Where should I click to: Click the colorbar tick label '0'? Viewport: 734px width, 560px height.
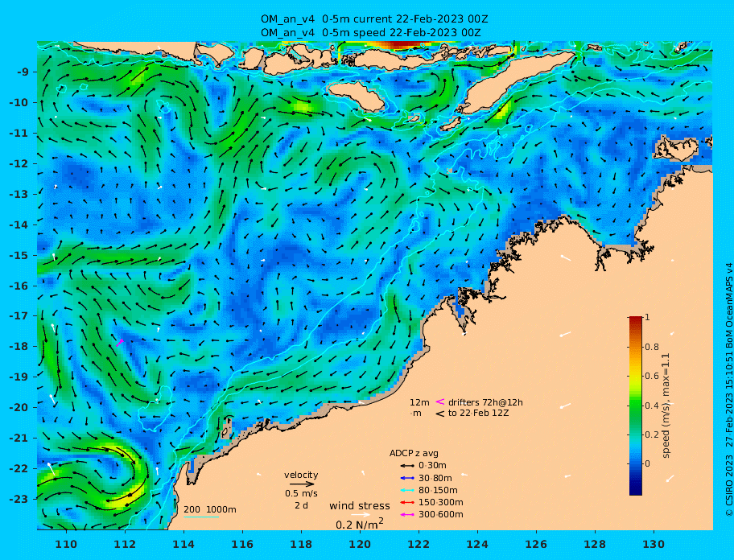(647, 463)
